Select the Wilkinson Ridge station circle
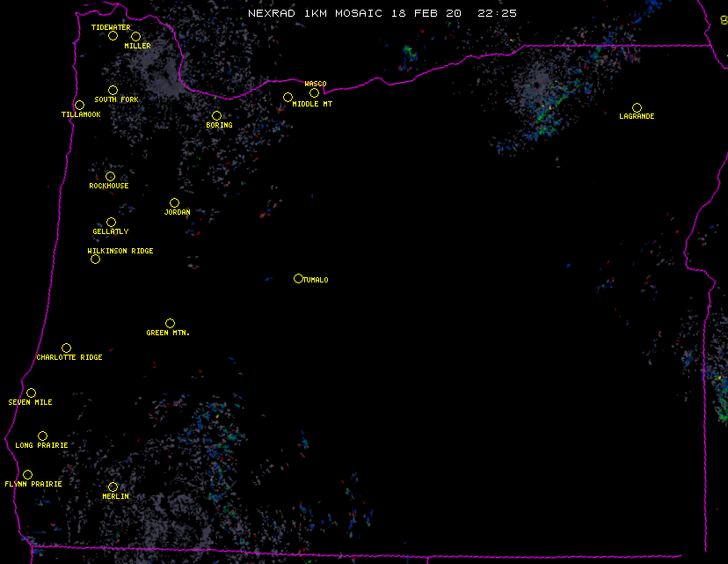This screenshot has width=728, height=564. point(95,259)
